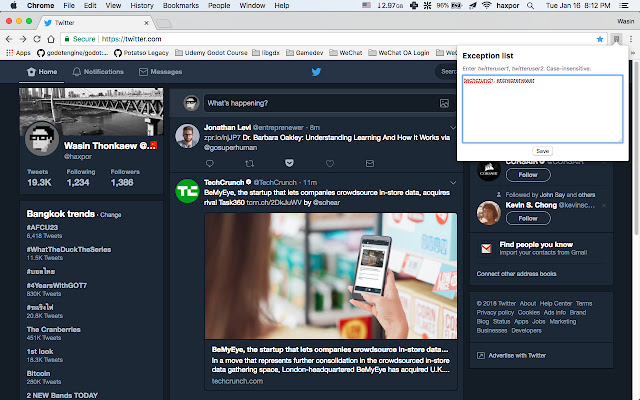Change Bangkok trends location
The image size is (640, 400).
(111, 215)
